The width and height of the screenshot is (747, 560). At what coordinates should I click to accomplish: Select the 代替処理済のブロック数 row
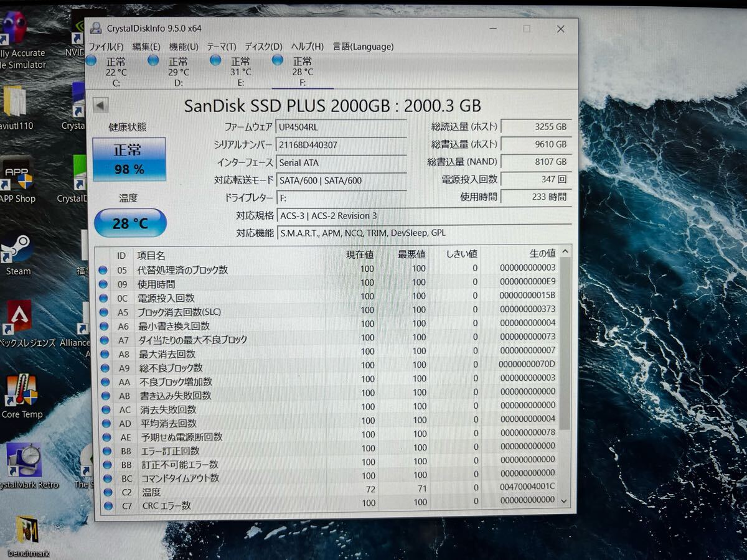(328, 269)
